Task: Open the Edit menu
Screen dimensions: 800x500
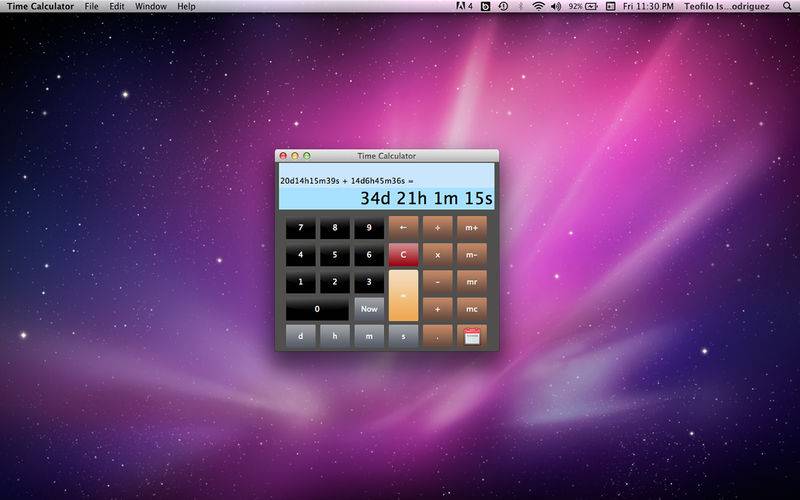Action: 117,6
